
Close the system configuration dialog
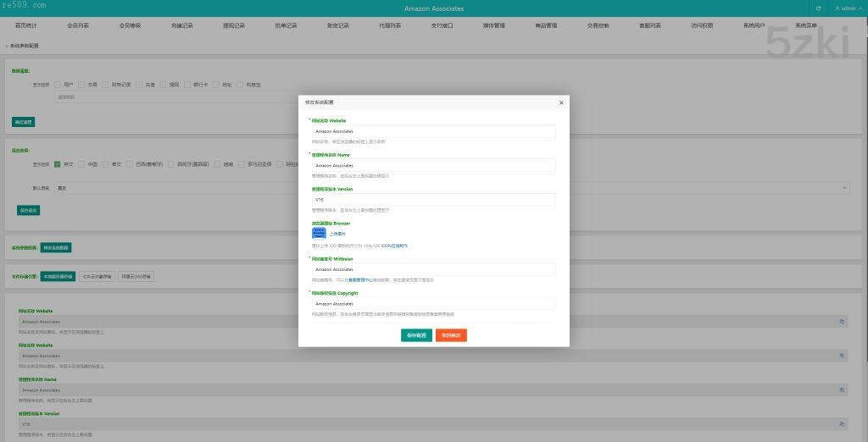click(561, 102)
